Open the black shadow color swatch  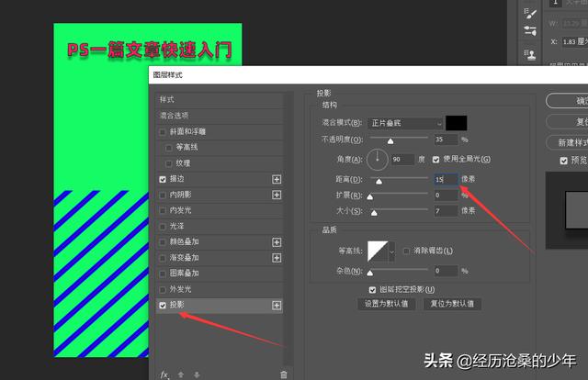click(x=457, y=123)
